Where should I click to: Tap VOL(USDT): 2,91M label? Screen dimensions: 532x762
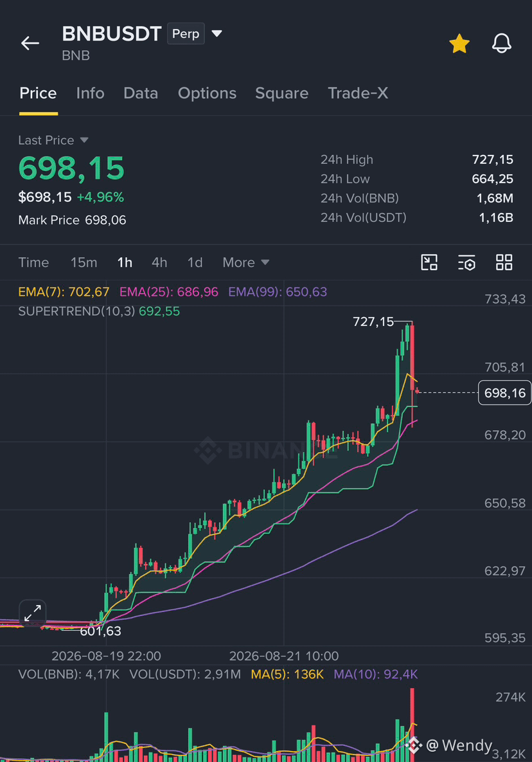(x=185, y=674)
